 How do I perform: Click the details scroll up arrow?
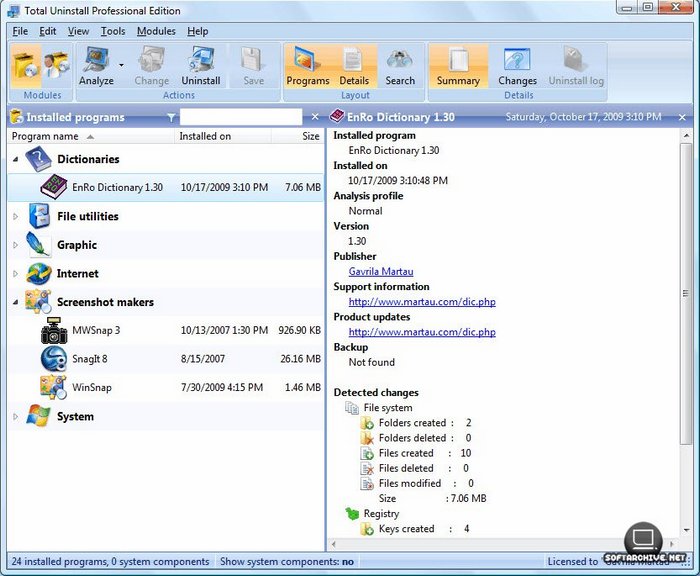(x=686, y=135)
